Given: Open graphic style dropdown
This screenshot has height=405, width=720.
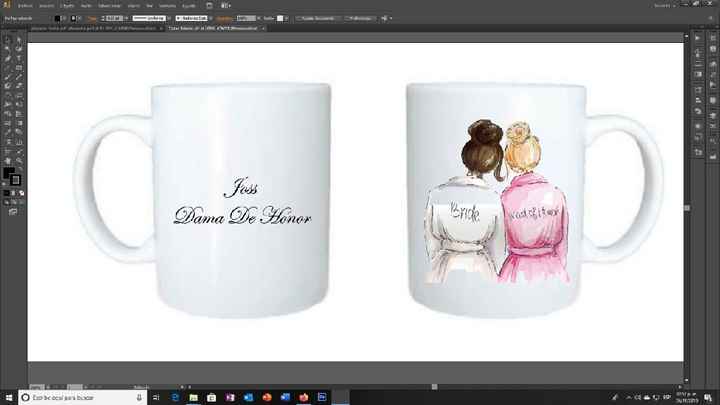Looking at the screenshot, I should pyautogui.click(x=286, y=18).
